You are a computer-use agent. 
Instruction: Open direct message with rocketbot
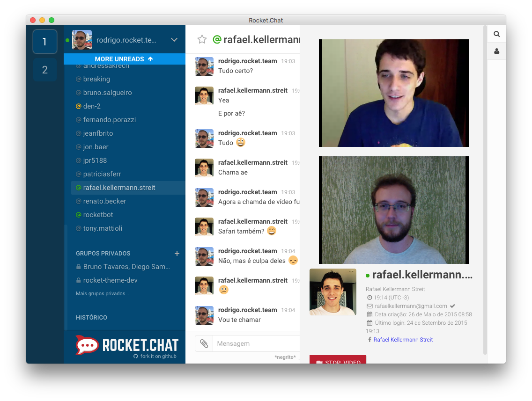pyautogui.click(x=98, y=215)
